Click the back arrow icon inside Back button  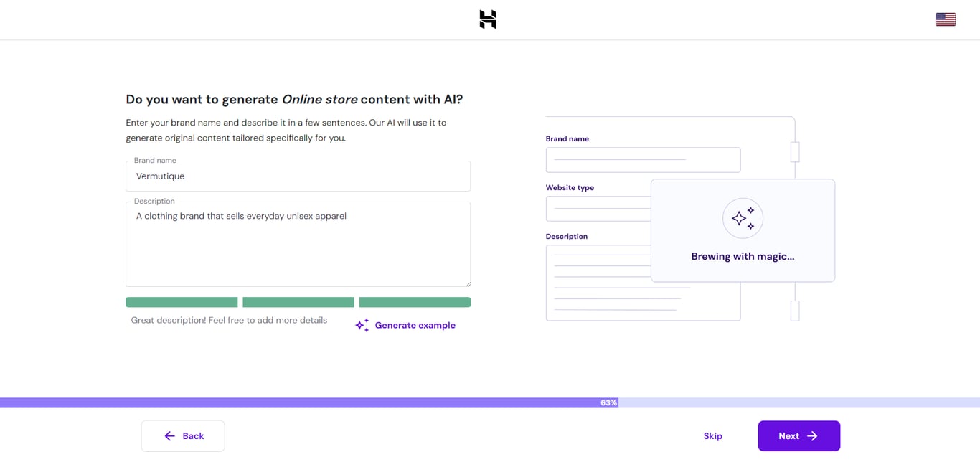(169, 435)
